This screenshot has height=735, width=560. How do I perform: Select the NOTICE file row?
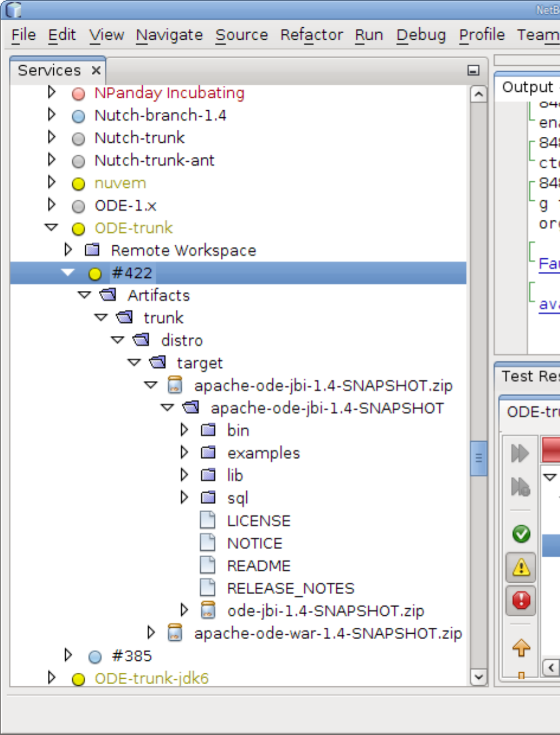255,543
